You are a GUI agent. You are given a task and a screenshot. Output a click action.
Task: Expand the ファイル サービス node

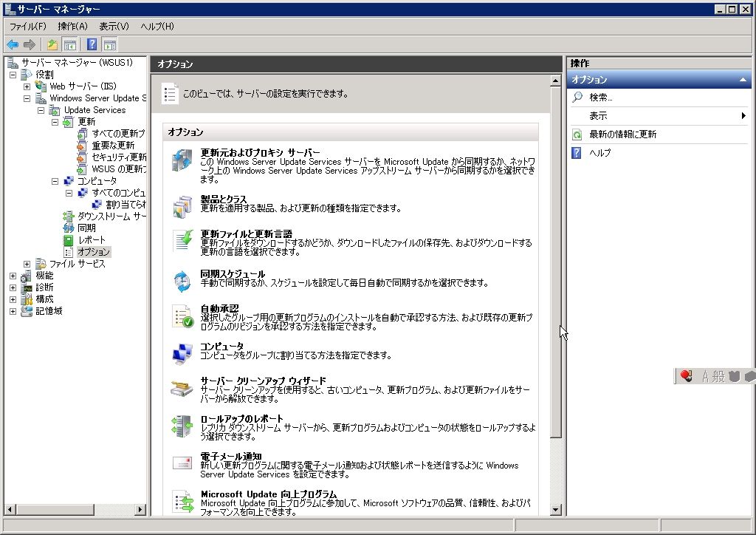pos(27,264)
